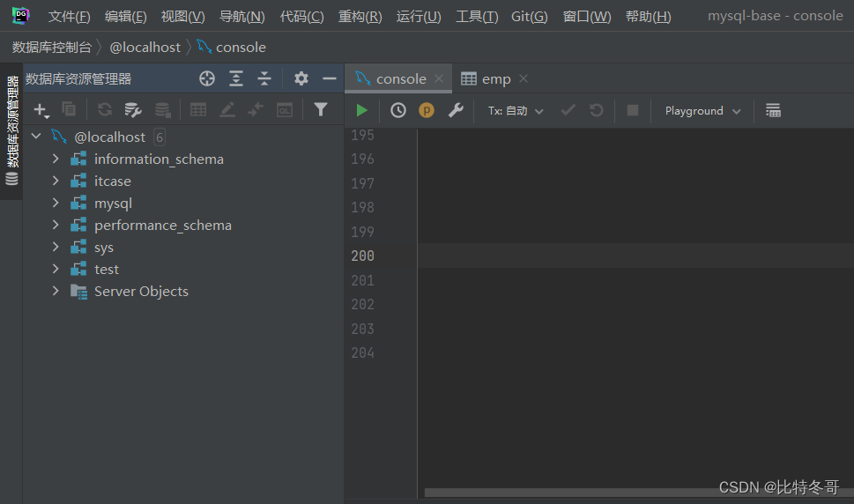The width and height of the screenshot is (854, 504).
Task: Run the query with green Execute icon
Action: (x=361, y=110)
